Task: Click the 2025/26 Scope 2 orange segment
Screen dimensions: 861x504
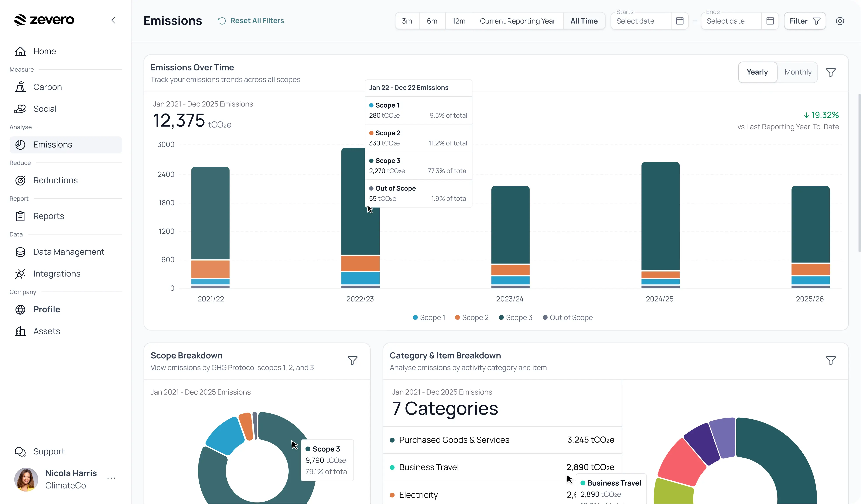Action: 810,269
